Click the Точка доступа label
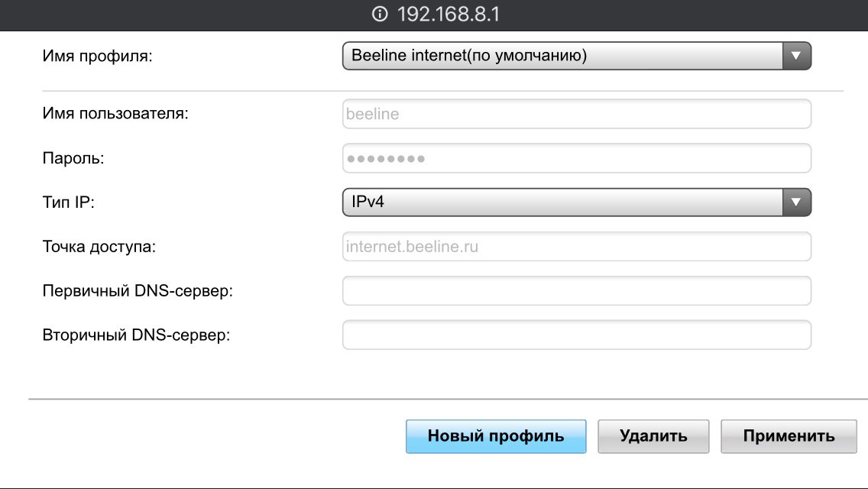This screenshot has width=868, height=489. click(x=99, y=247)
